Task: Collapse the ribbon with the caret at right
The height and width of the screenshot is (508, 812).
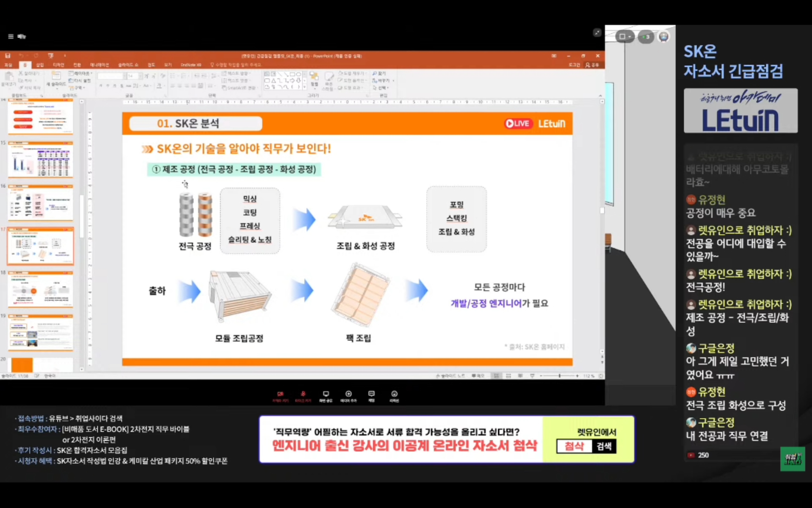Action: pos(600,96)
